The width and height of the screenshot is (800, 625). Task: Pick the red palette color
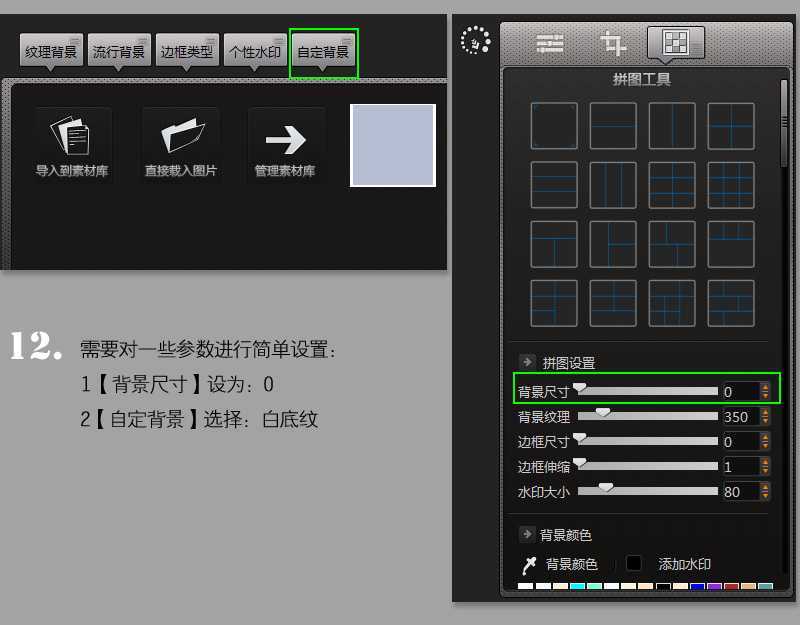pos(731,586)
